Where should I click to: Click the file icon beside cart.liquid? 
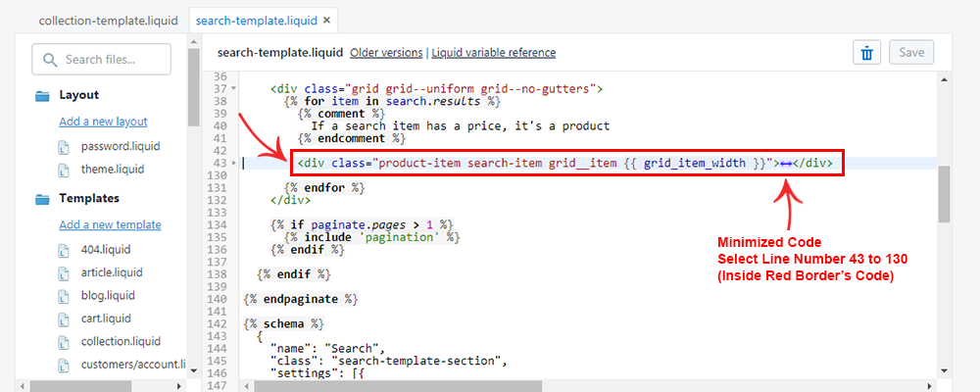(66, 318)
